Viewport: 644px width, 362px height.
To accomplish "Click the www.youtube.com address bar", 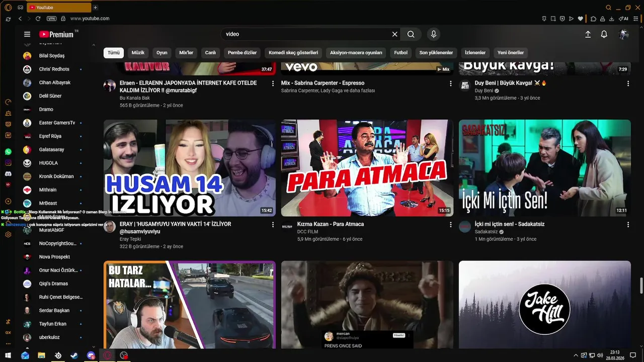I will click(90, 19).
